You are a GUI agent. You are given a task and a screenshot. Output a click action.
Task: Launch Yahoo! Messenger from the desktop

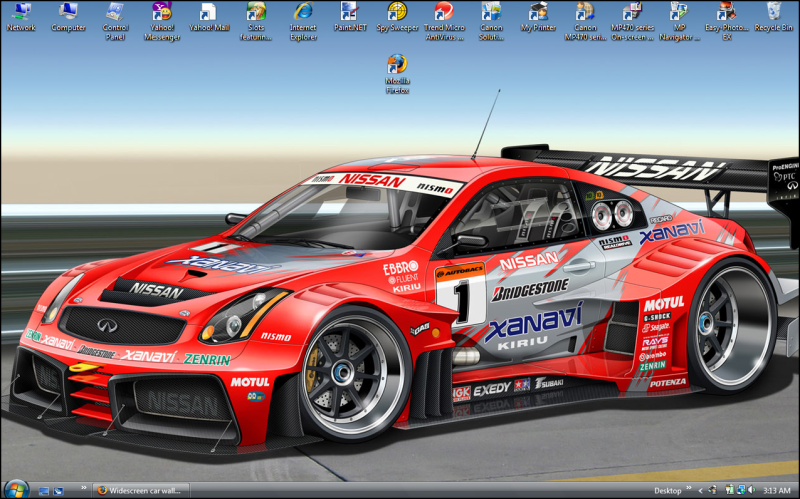161,13
